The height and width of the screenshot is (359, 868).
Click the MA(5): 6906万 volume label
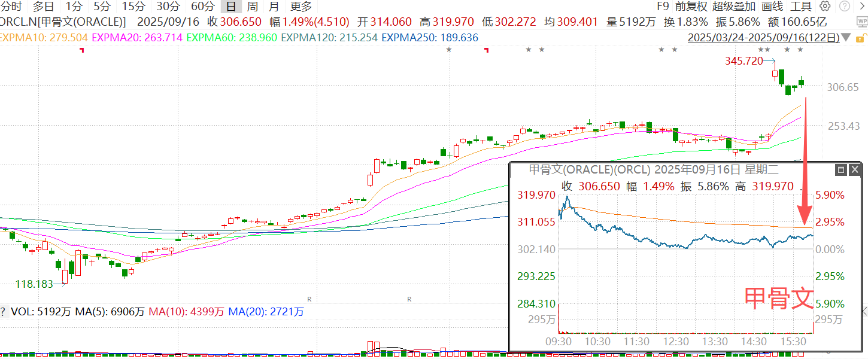pos(110,312)
